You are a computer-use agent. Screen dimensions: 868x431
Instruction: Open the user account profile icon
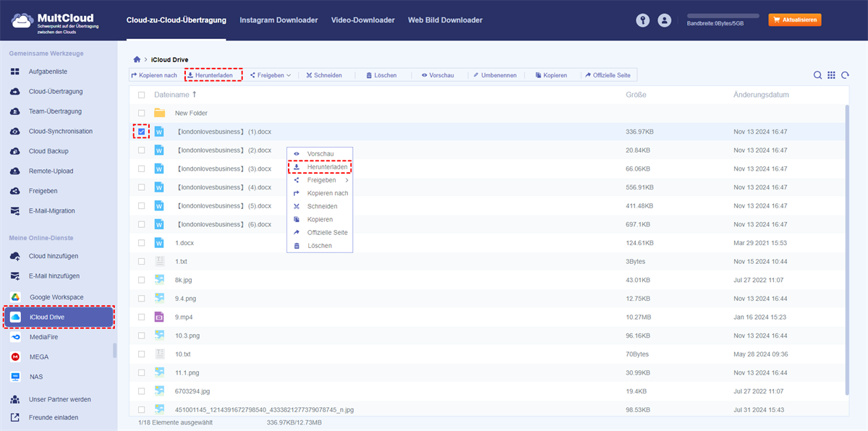click(x=664, y=20)
